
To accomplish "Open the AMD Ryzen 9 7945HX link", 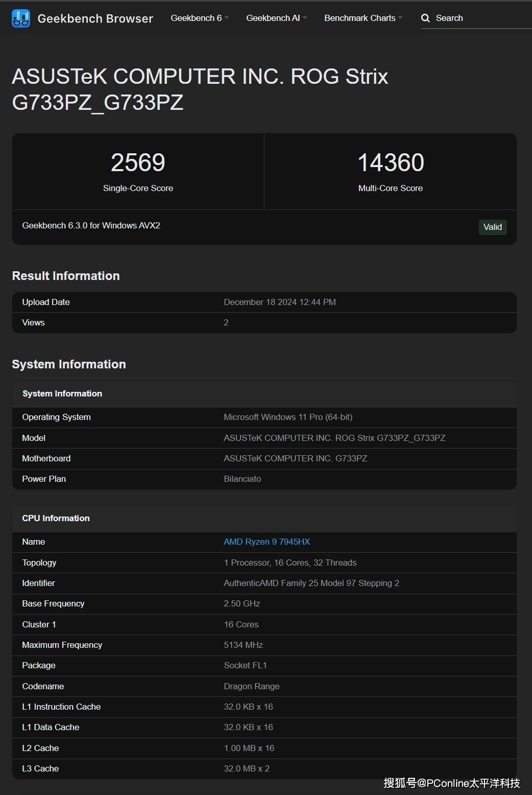I will tap(267, 542).
